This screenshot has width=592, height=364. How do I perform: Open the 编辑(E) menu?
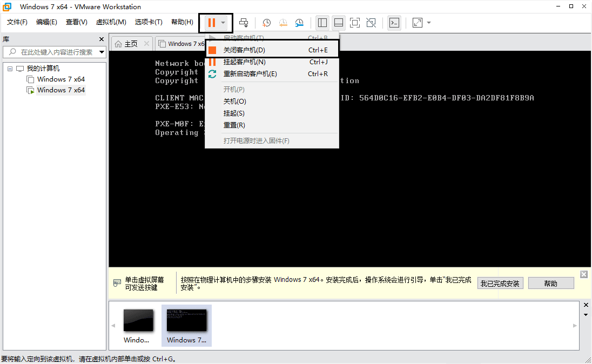pos(46,22)
